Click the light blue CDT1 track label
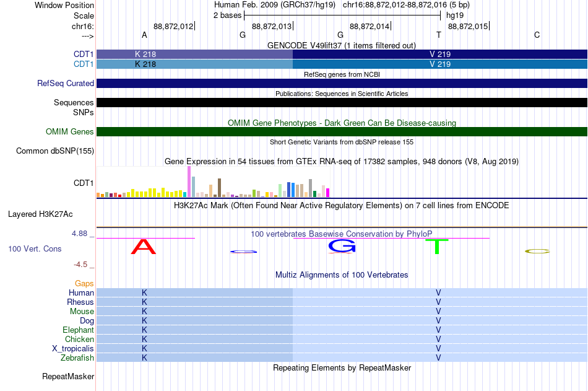The image size is (588, 391). point(84,64)
